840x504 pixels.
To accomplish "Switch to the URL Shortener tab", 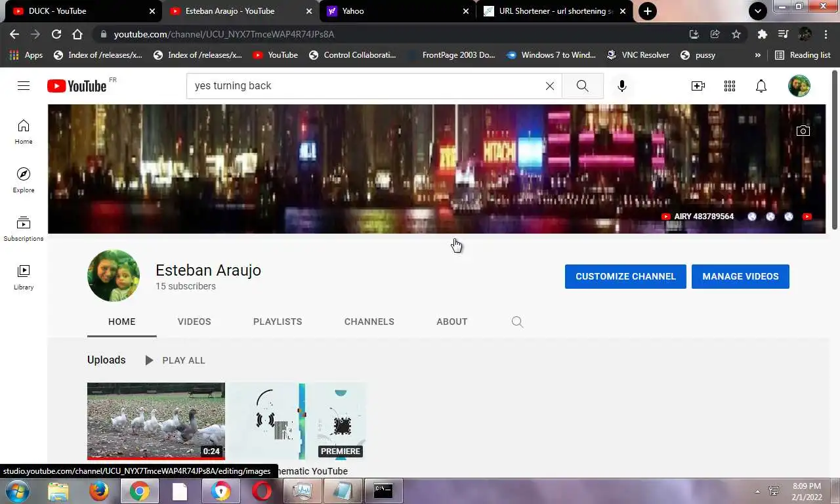I will [x=555, y=11].
